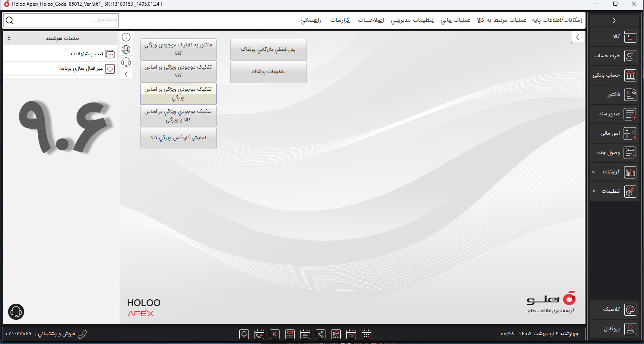
Task: Click the house icon in bottom bar
Action: pyautogui.click(x=336, y=334)
